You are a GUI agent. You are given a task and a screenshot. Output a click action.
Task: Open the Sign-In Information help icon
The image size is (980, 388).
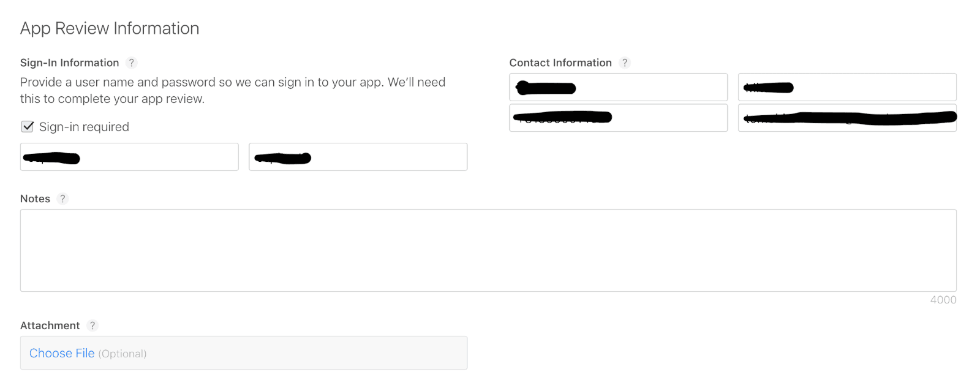pyautogui.click(x=131, y=63)
